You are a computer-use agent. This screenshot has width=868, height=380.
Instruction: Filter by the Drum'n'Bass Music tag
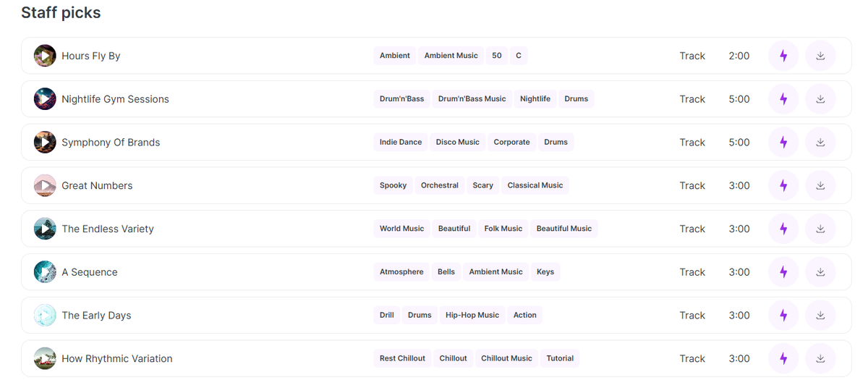point(472,99)
